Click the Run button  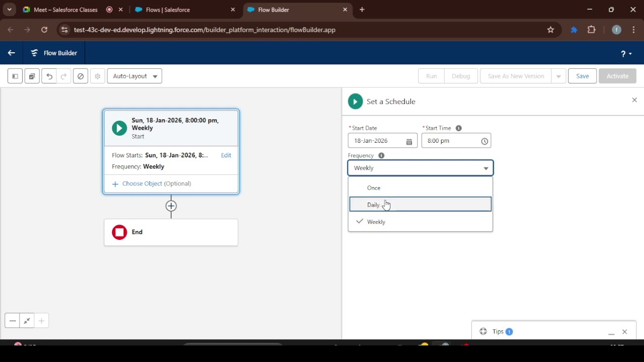pos(431,76)
